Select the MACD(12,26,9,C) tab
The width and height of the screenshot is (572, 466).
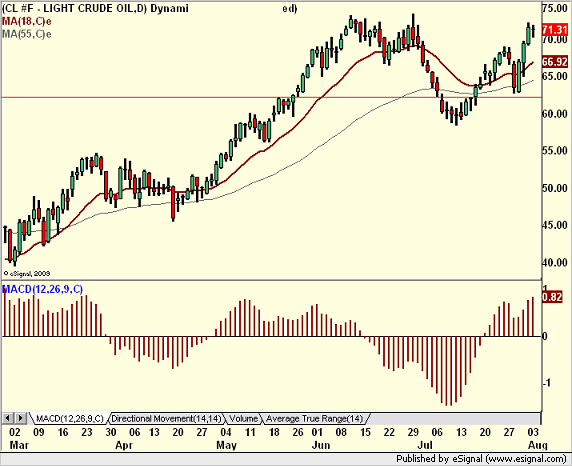(70, 419)
